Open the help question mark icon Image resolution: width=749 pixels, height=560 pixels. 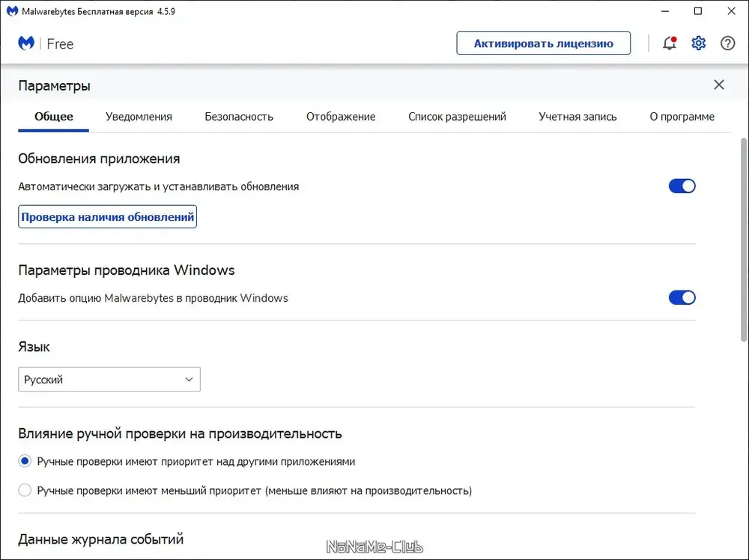727,43
